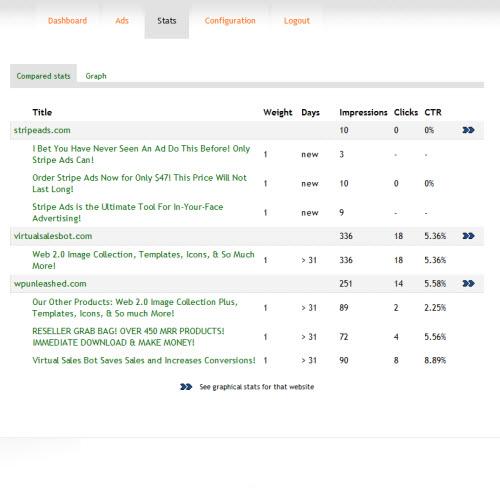Open 'Order Stripe Ads Now' ad link
Viewport: 500px width, 495px height.
pos(139,183)
